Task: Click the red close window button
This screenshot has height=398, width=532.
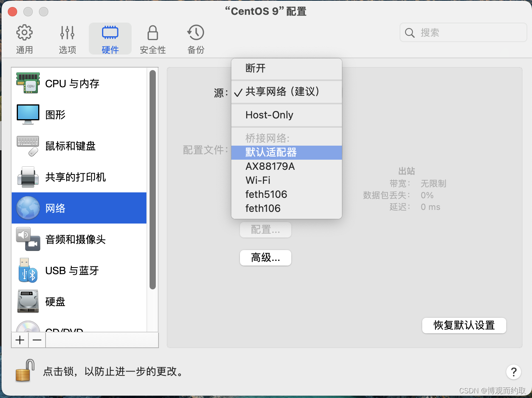Action: 12,12
